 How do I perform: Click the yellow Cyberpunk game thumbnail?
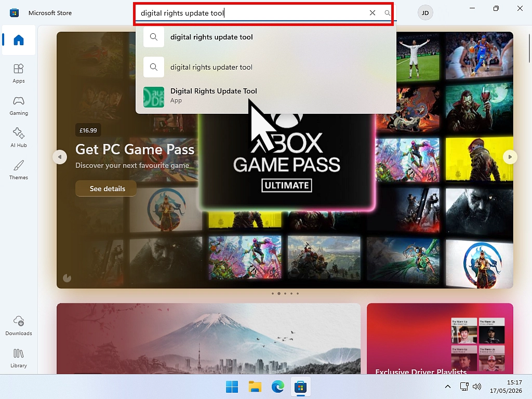pos(479,158)
